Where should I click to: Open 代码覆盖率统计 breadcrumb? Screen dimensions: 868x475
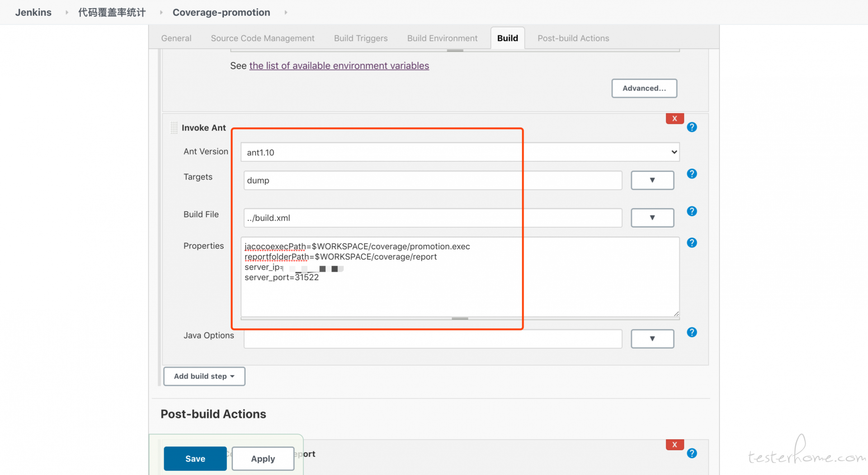pyautogui.click(x=112, y=12)
